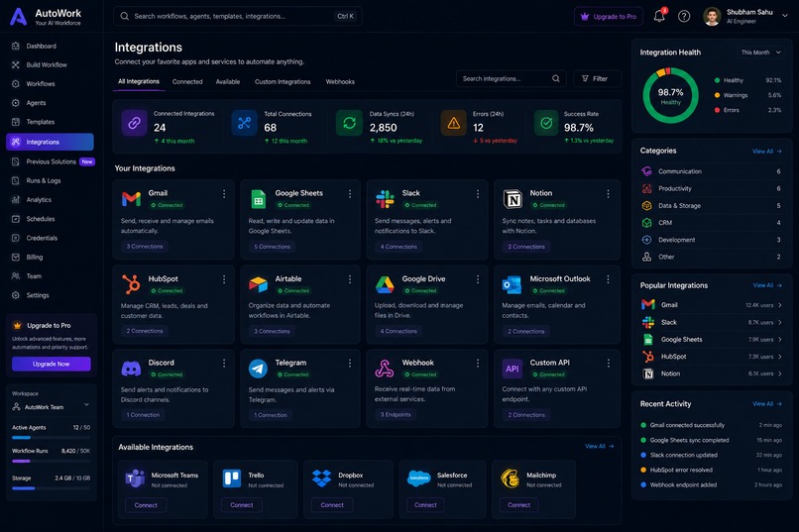This screenshot has height=532, width=799.
Task: Click the Airtable card logo
Action: point(259,284)
